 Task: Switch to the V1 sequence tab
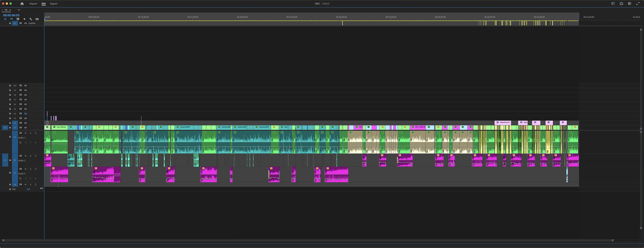coord(19,10)
